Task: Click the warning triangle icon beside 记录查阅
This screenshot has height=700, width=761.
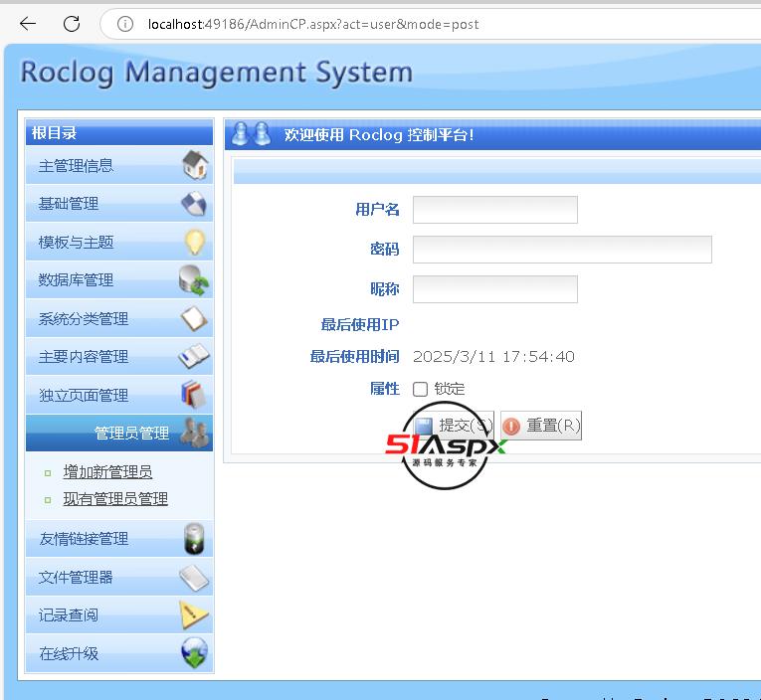Action: [194, 615]
